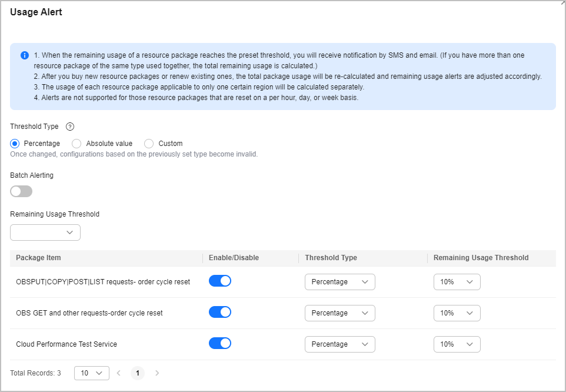This screenshot has height=392, width=566.
Task: Open Threshold Type dropdown for OBS GET row
Action: pos(340,313)
